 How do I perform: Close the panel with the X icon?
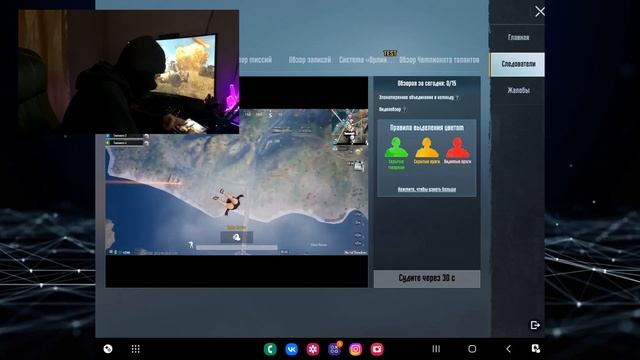(540, 11)
